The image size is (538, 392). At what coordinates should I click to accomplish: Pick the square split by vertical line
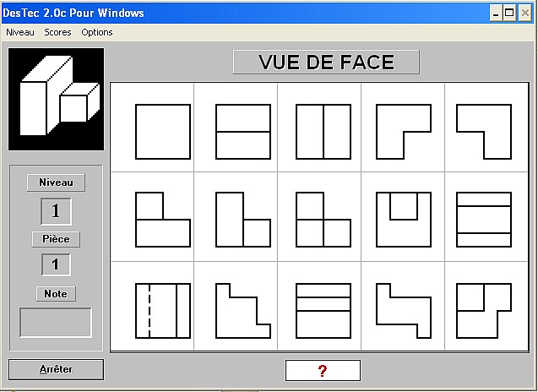(x=323, y=132)
